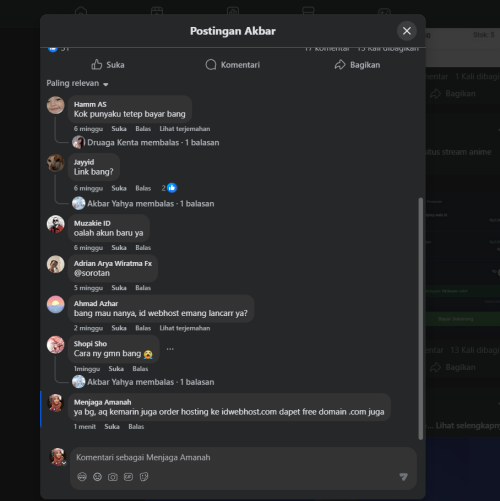Like the @sorotan comment via Suka
This screenshot has width=500, height=501.
coord(119,288)
